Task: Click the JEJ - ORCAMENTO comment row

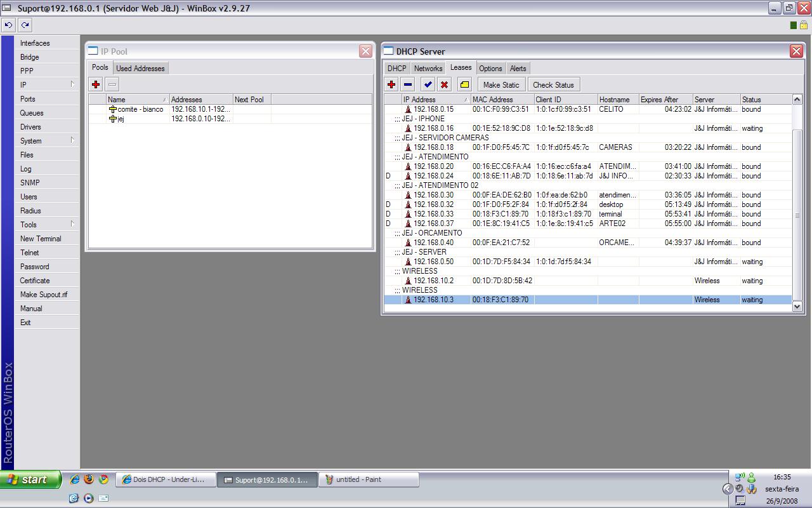Action: pos(588,233)
